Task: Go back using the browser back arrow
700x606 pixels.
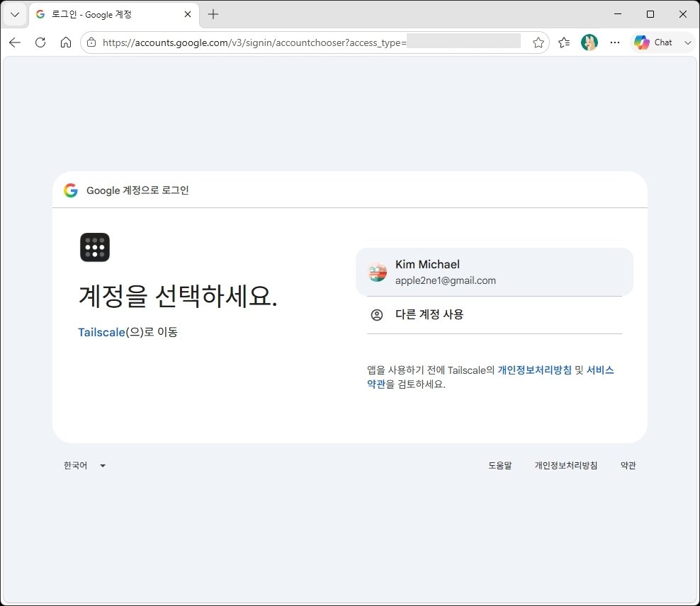Action: coord(15,42)
